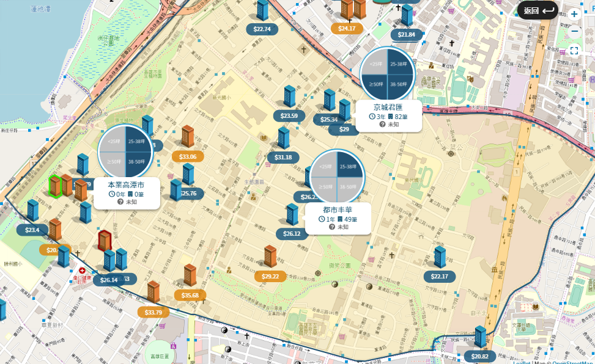
Task: Zoom out on the map
Action: (x=574, y=31)
